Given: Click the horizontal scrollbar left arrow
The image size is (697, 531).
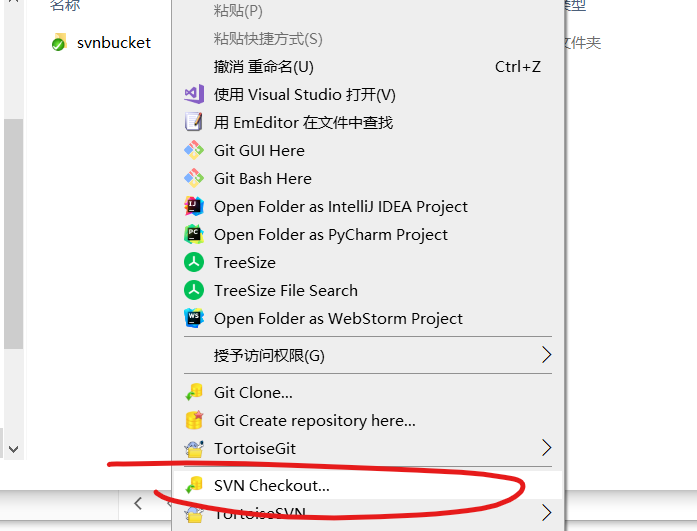Looking at the screenshot, I should tap(138, 503).
